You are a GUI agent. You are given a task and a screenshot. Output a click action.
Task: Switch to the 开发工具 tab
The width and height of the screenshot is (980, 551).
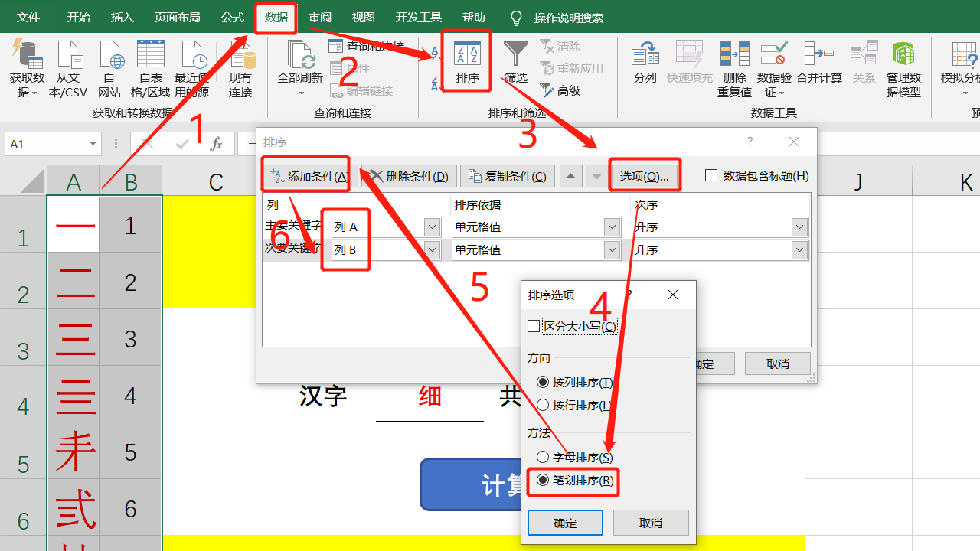[419, 17]
